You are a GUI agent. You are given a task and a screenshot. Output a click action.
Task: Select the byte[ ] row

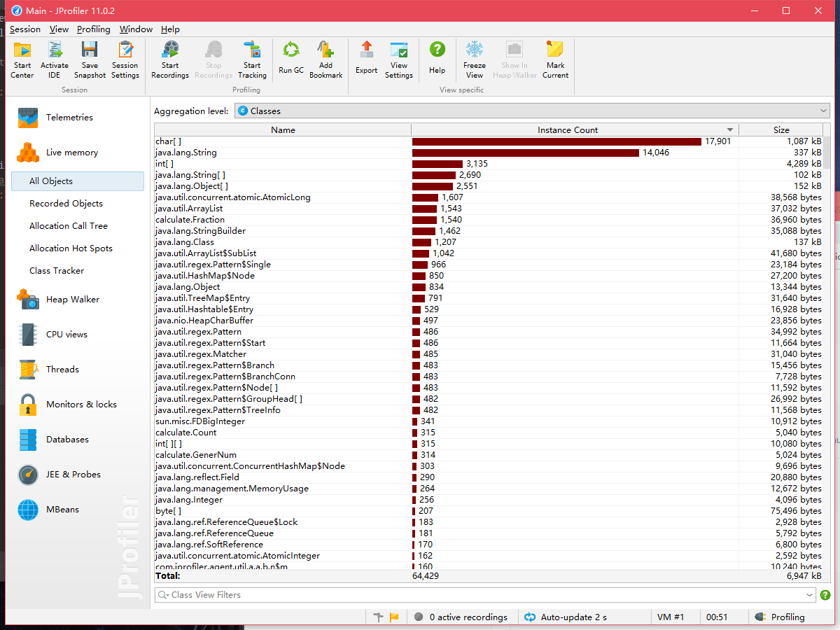coord(489,511)
